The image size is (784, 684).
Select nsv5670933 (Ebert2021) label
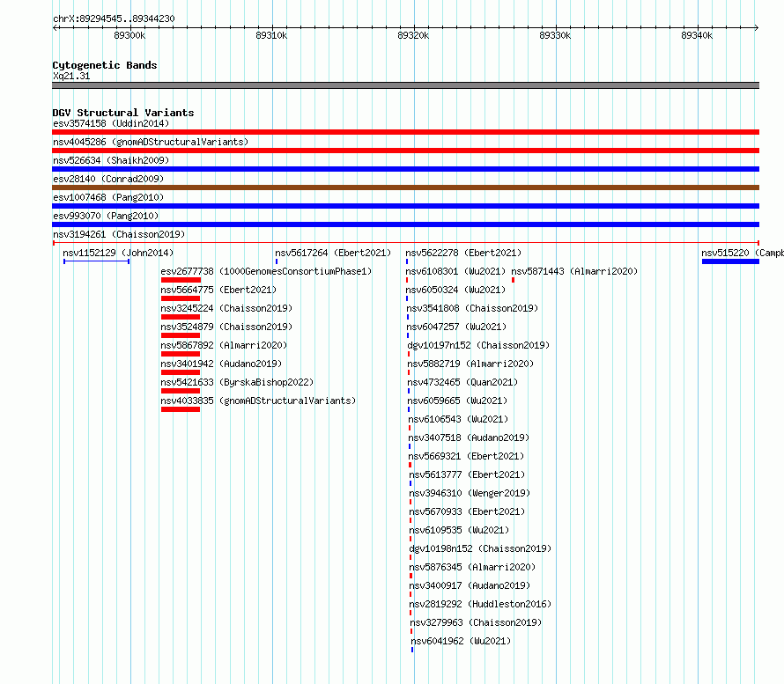(468, 511)
